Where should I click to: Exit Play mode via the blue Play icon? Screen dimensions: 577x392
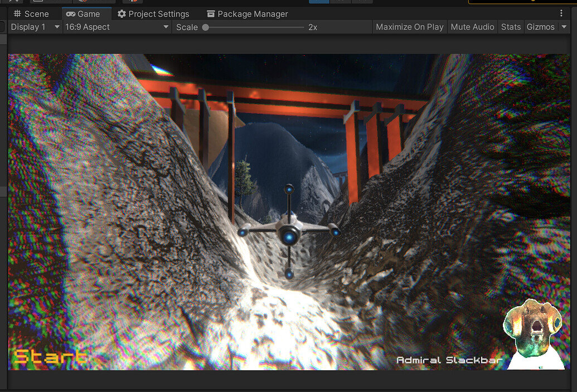pos(318,2)
